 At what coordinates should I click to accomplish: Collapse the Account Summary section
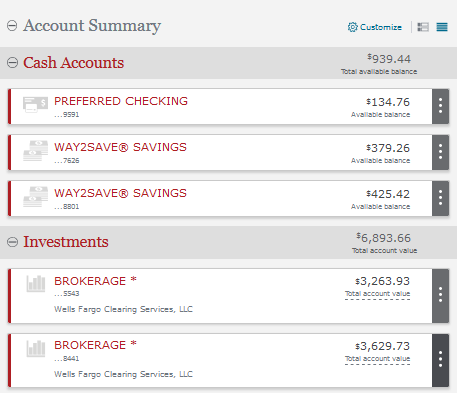point(12,25)
